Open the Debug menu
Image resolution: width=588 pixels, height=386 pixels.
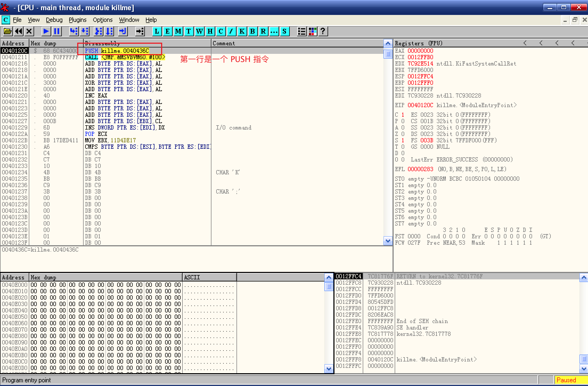coord(54,20)
